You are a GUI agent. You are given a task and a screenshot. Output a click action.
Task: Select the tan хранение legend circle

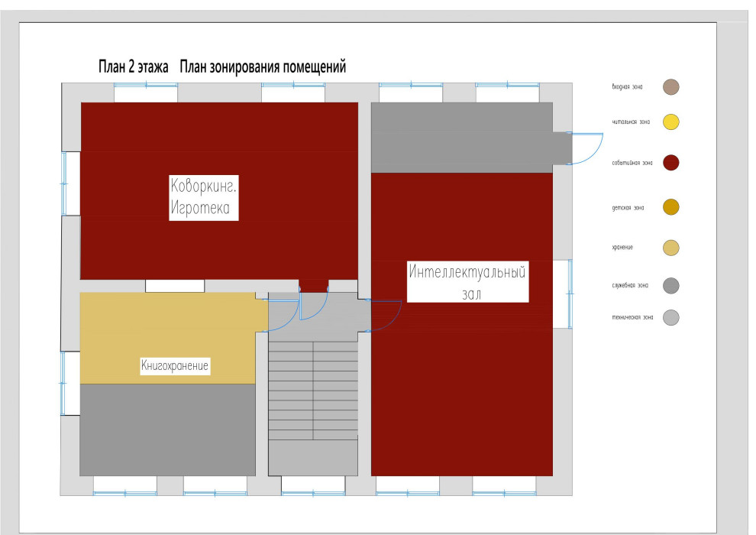(x=670, y=248)
